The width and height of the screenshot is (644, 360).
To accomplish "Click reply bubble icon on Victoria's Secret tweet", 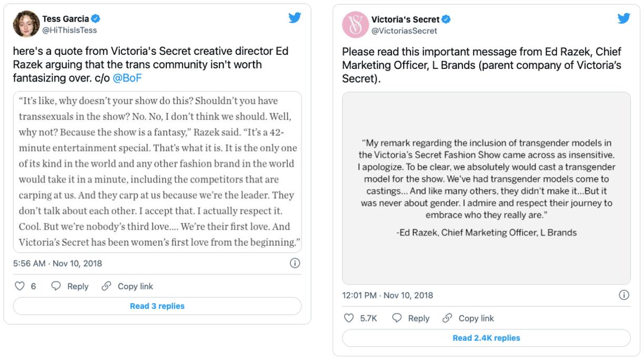I will pyautogui.click(x=397, y=318).
